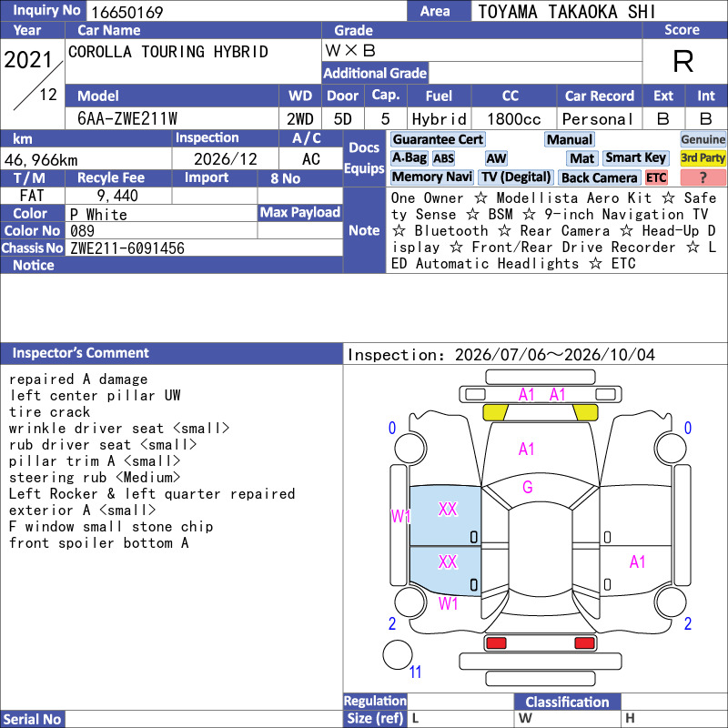Click the yellow left headlight on diagram
This screenshot has width=728, height=728.
coord(495,412)
